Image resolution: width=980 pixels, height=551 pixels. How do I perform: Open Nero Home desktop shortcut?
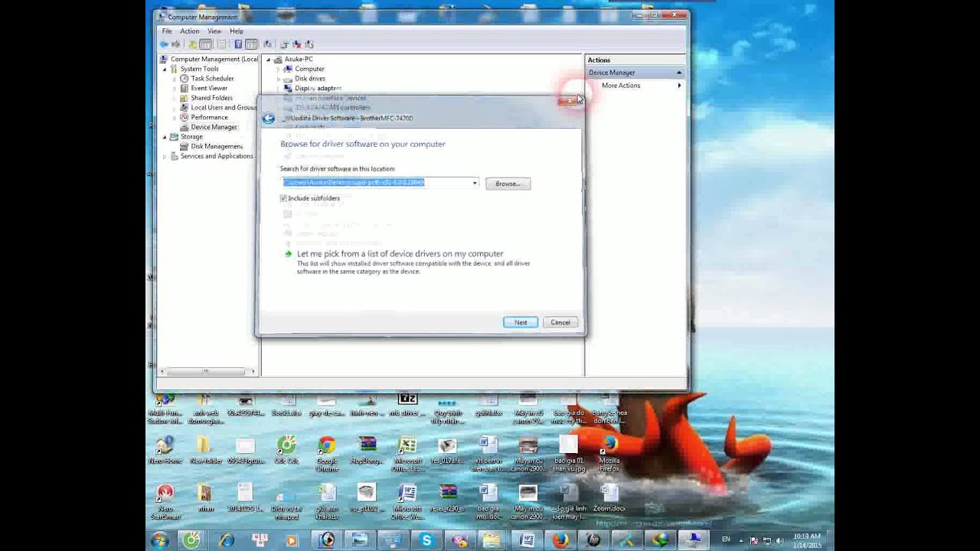[165, 450]
